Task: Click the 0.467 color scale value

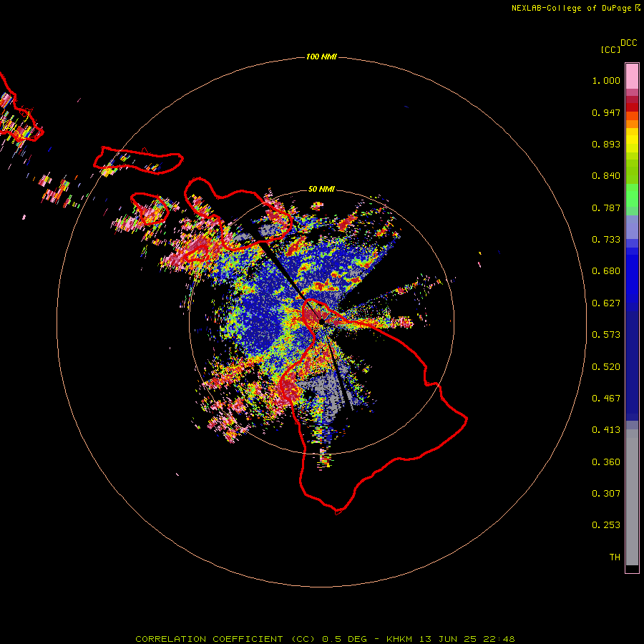Action: [606, 399]
